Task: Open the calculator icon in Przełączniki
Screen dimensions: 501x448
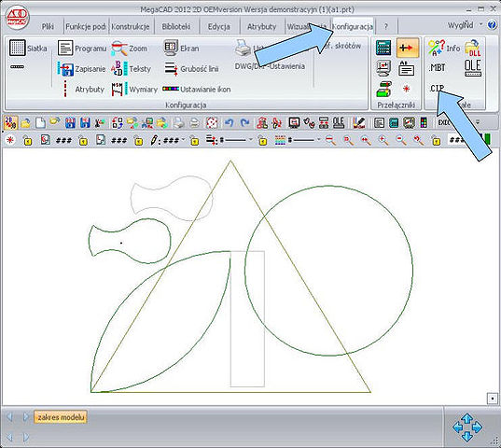Action: coord(383,48)
